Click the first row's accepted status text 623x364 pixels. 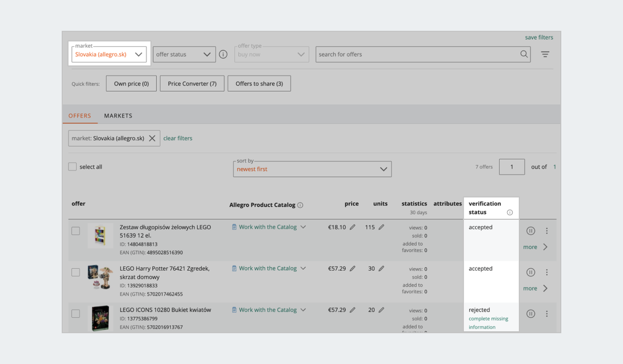point(480,227)
